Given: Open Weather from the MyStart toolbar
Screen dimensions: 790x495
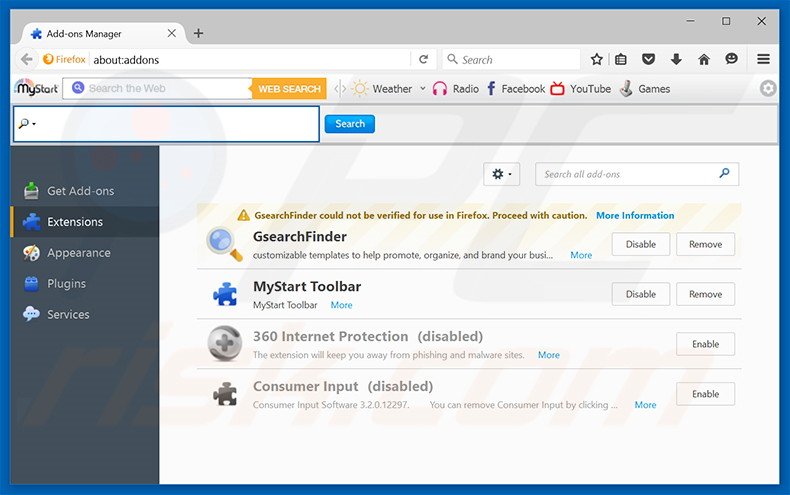Looking at the screenshot, I should [x=382, y=89].
